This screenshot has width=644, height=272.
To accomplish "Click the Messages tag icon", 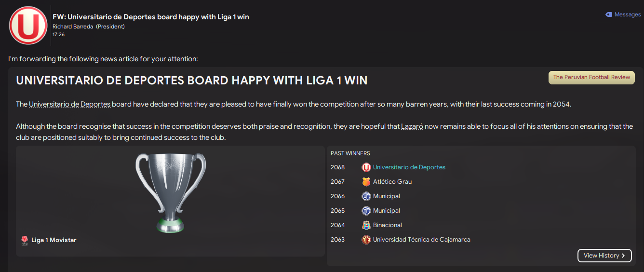I will coord(608,15).
